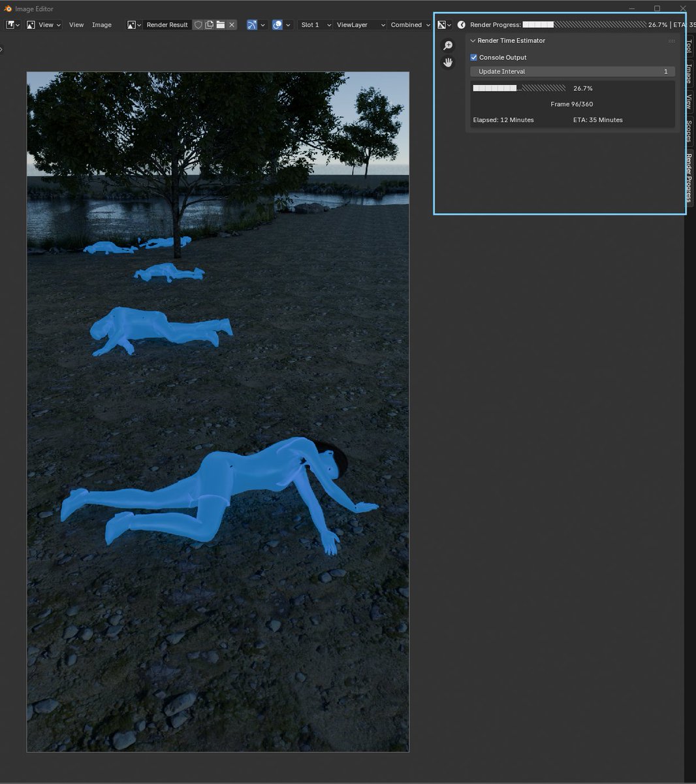Screen dimensions: 696x784
Task: Browse images with the image datablock icon
Action: [134, 25]
